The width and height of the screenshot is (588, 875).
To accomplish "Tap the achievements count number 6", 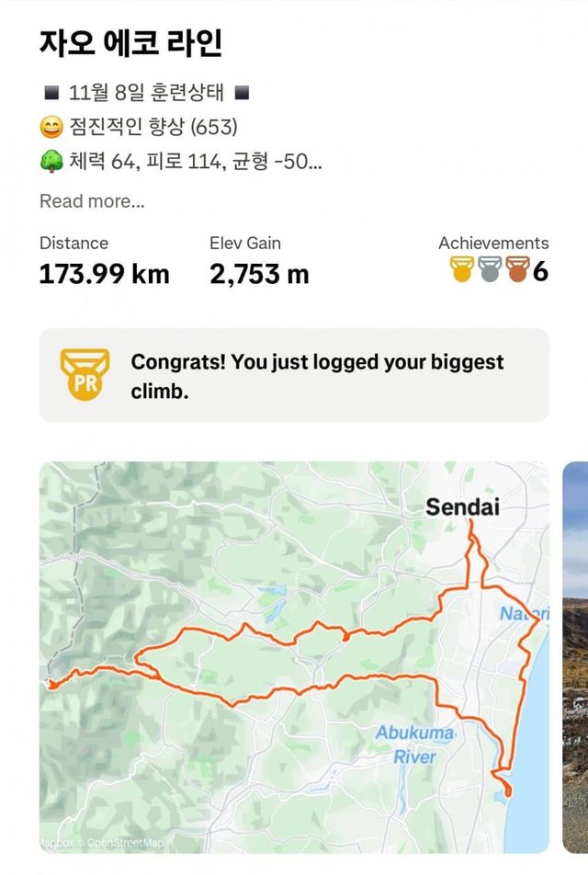I will [x=540, y=272].
